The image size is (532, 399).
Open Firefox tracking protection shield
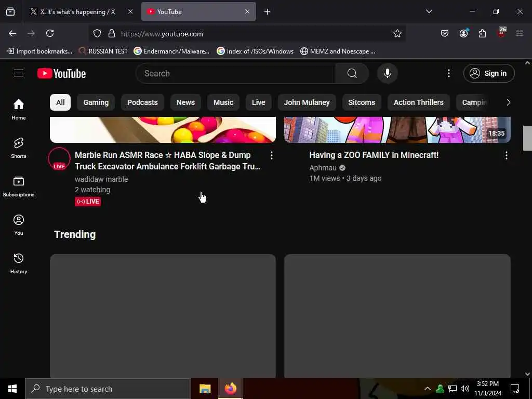97,33
